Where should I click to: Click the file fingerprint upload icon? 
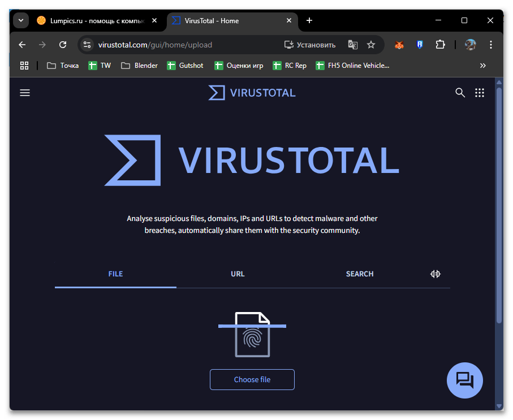(252, 334)
